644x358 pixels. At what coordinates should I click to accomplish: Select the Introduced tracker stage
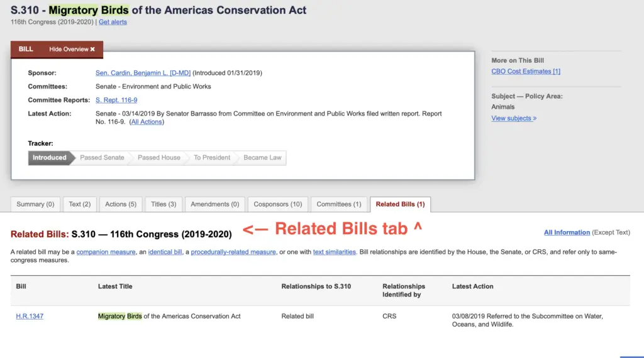click(x=50, y=158)
